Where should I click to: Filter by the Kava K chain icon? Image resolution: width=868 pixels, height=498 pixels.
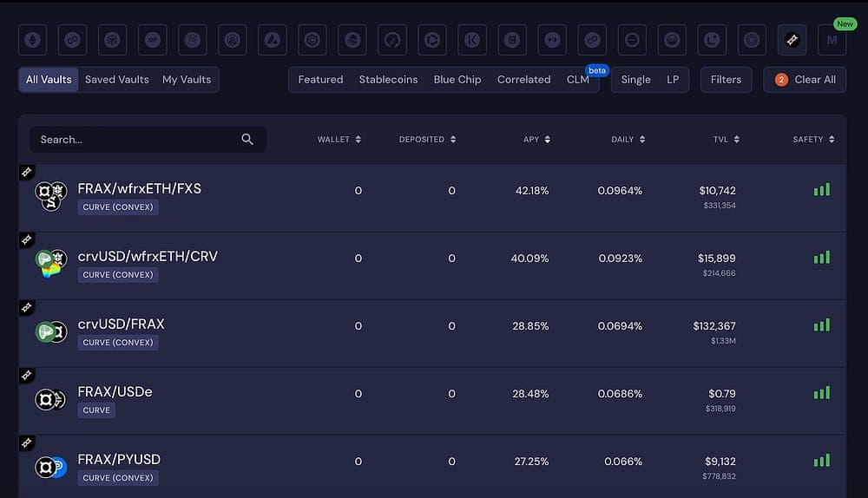[472, 40]
